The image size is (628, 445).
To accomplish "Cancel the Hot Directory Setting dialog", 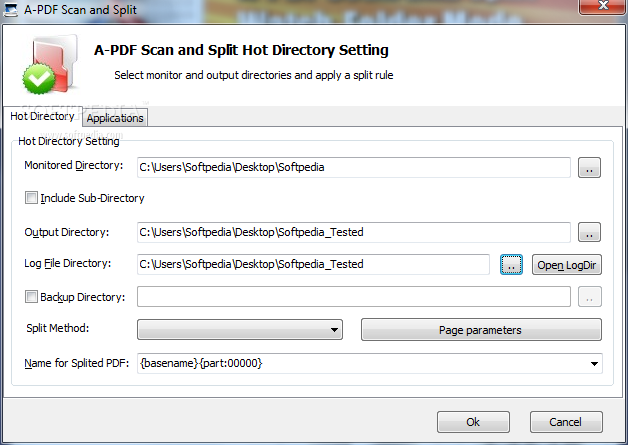I will [566, 422].
